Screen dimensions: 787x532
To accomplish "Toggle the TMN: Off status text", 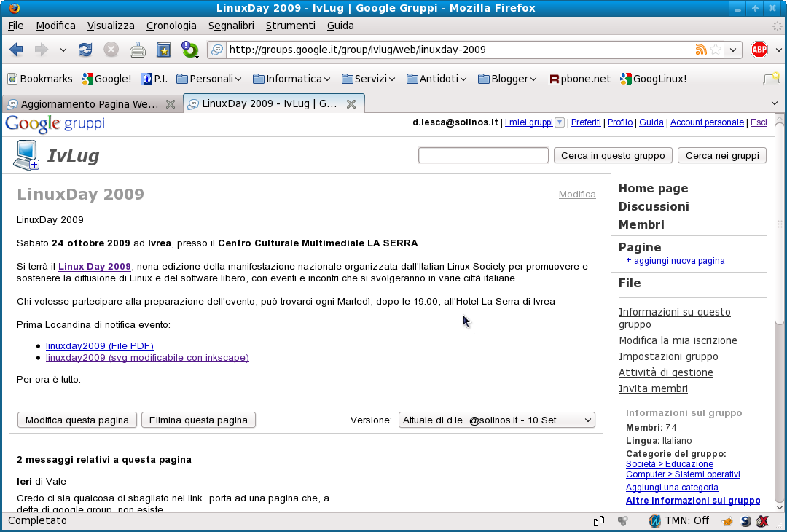I will (687, 520).
